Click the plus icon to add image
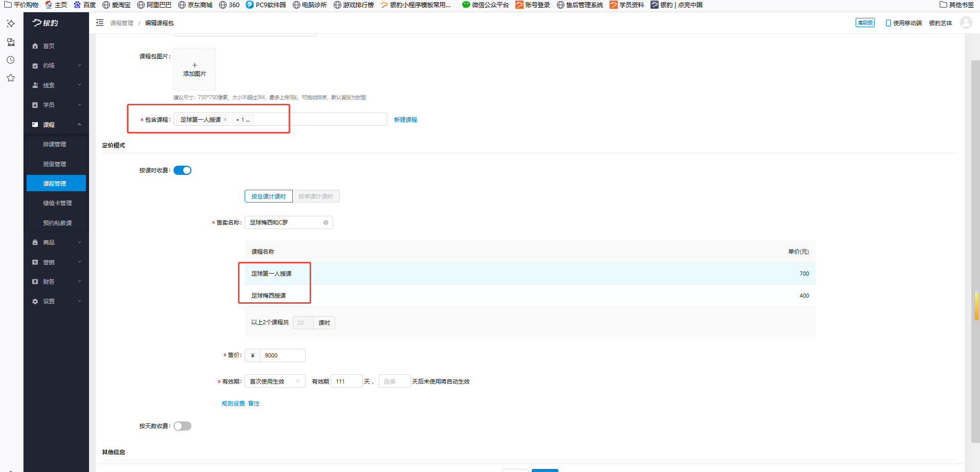Viewport: 980px width, 472px height. 194,65
